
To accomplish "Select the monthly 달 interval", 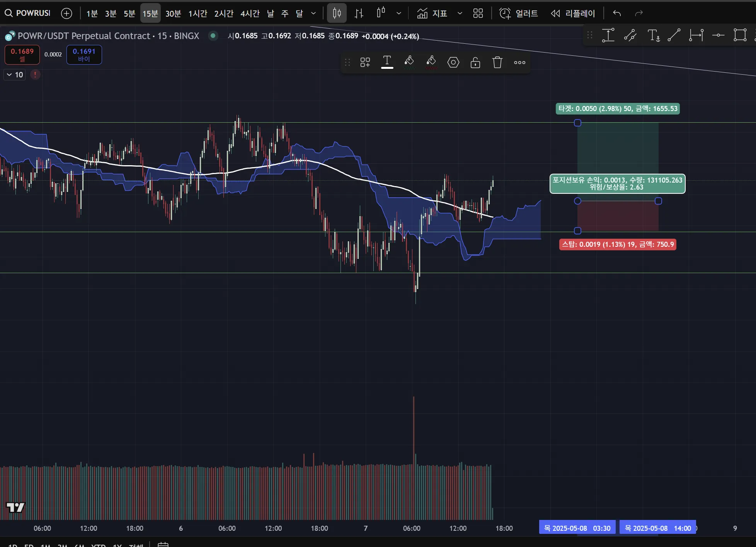I will point(300,14).
